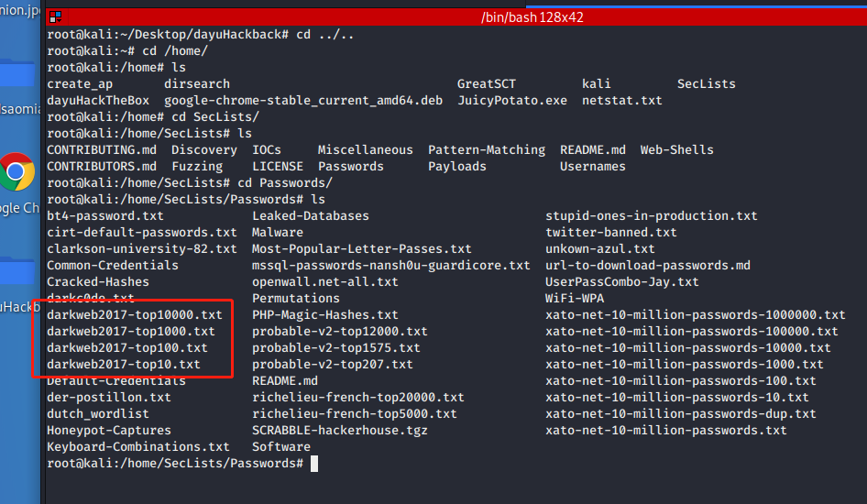The image size is (867, 504).
Task: Select darkweb2017-top10000.txt filename
Action: [x=135, y=315]
